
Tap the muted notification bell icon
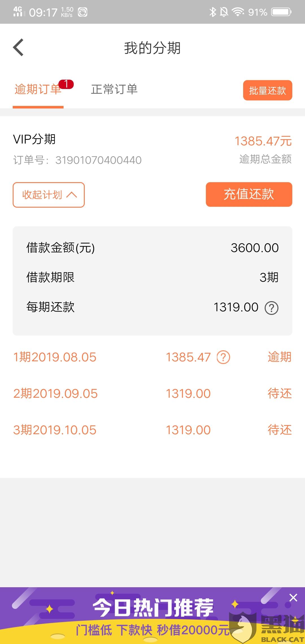pos(224,12)
